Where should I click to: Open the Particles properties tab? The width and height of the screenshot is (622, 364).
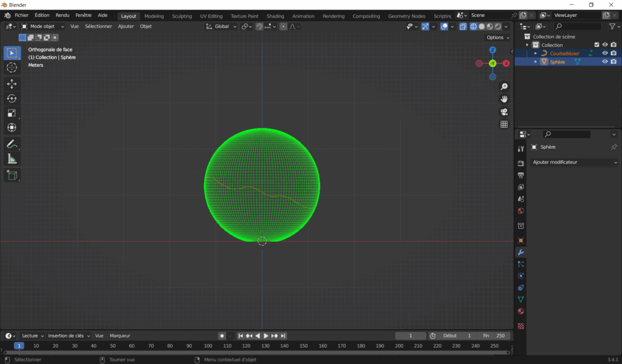tap(521, 264)
